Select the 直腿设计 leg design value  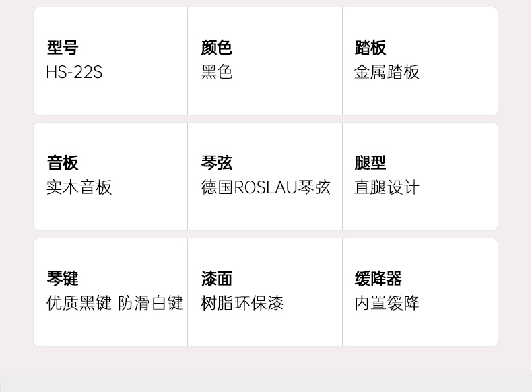coord(387,187)
